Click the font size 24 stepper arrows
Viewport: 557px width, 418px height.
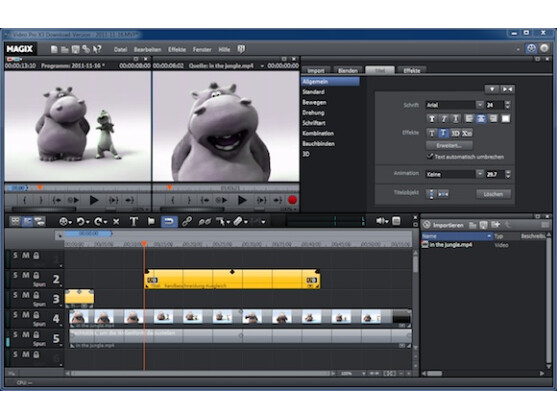pyautogui.click(x=508, y=105)
